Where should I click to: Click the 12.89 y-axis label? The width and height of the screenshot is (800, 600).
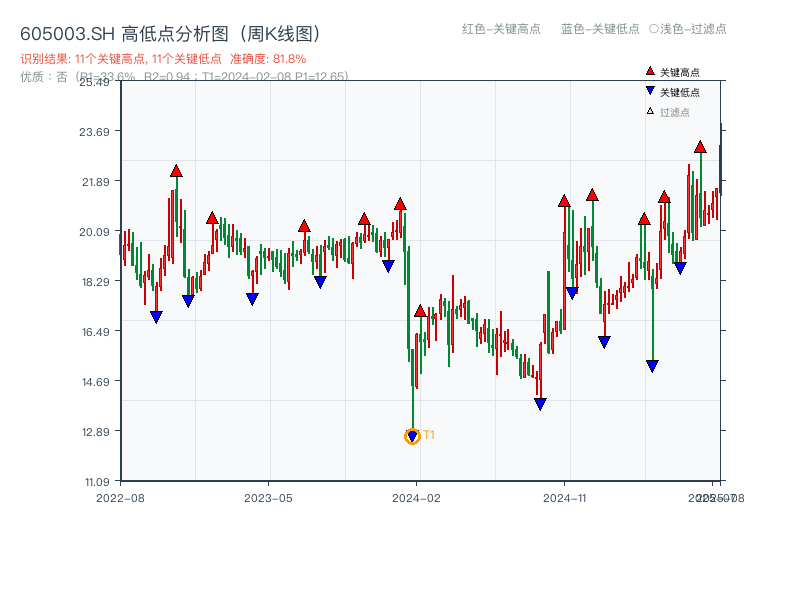click(95, 432)
